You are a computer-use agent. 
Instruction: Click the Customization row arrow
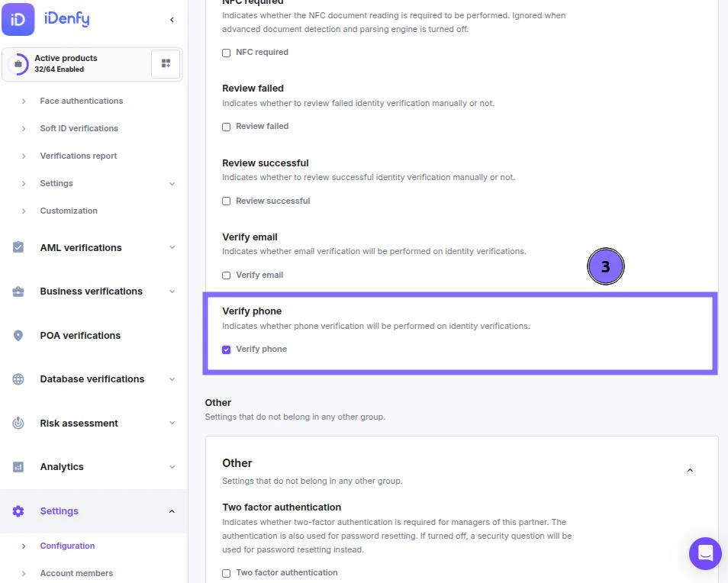click(24, 211)
